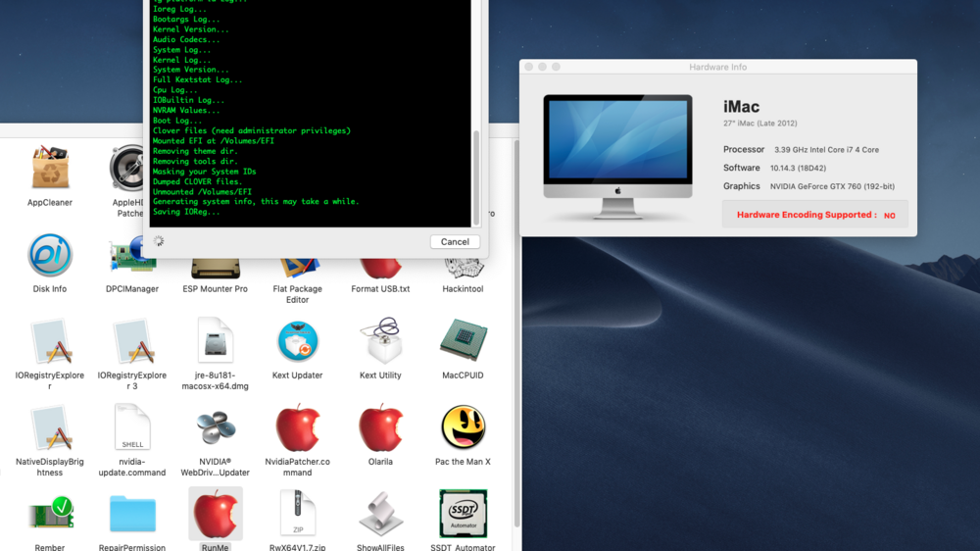Open the Olarila app icon
Screen dimensions: 980x551
pos(380,427)
